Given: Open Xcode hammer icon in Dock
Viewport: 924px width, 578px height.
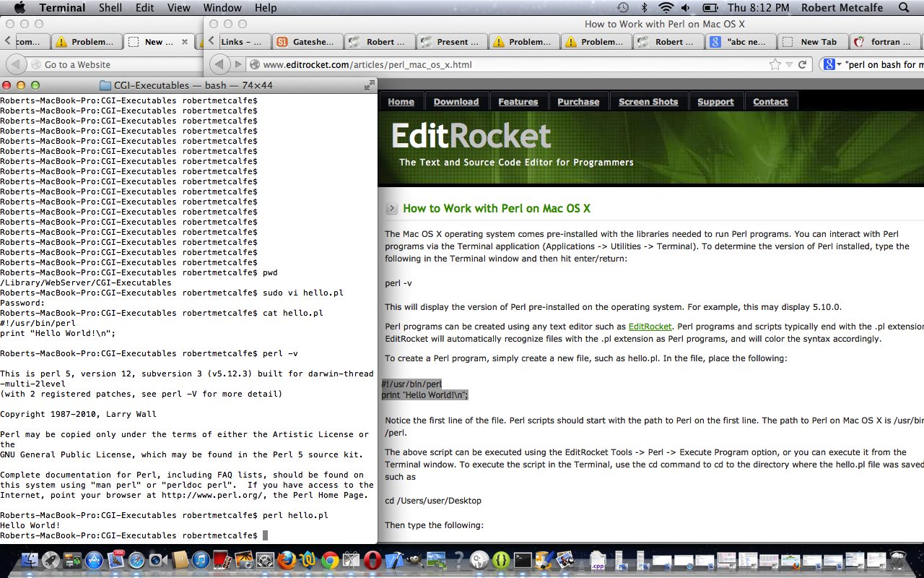Looking at the screenshot, I should 394,561.
